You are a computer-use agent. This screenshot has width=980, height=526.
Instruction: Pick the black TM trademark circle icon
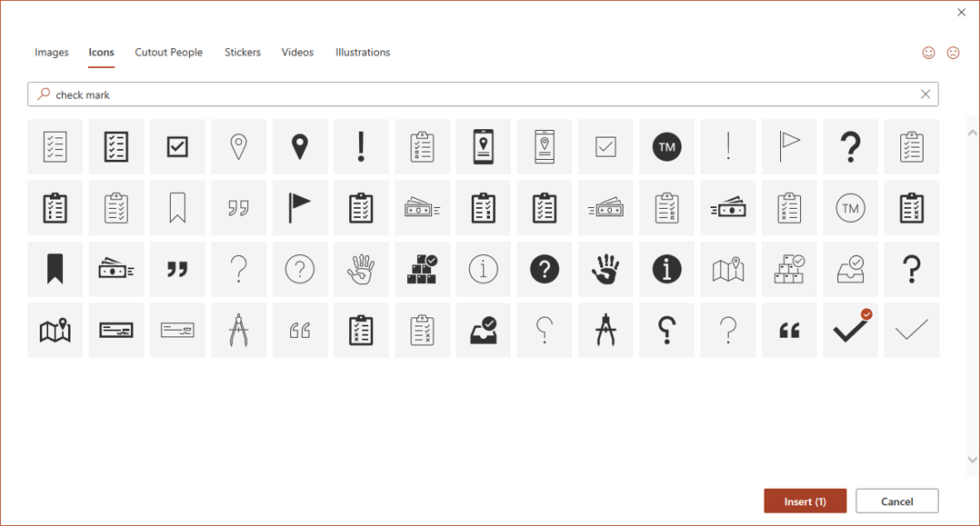click(667, 147)
